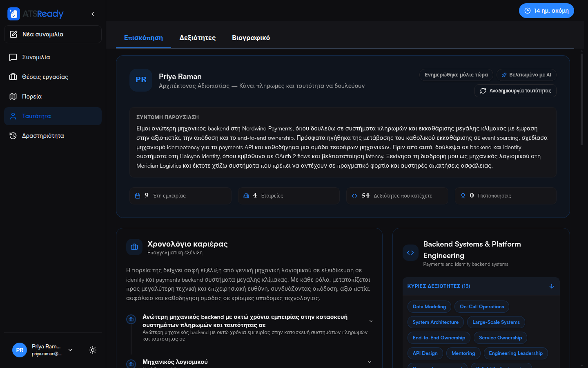Open the Πορεία map icon section
The image size is (588, 368).
coord(53,96)
